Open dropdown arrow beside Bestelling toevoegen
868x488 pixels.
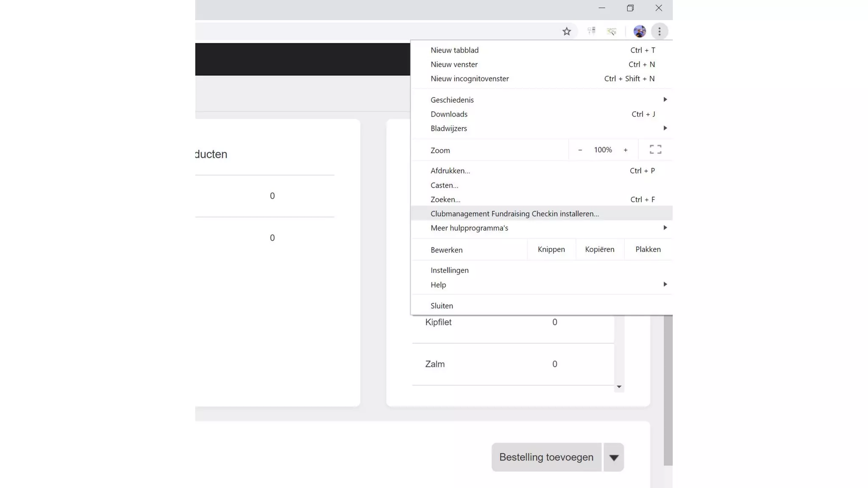click(x=614, y=457)
